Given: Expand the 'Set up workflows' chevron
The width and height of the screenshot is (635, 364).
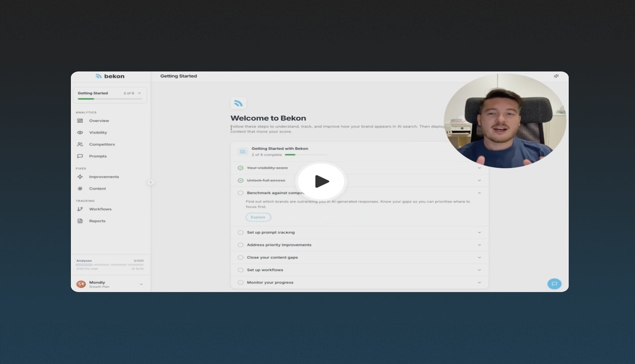Looking at the screenshot, I should (479, 270).
